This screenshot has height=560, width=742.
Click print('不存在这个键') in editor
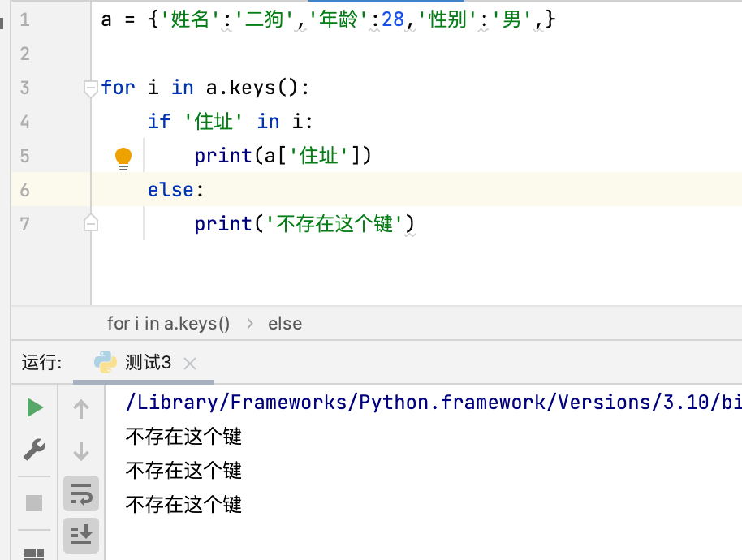[304, 224]
